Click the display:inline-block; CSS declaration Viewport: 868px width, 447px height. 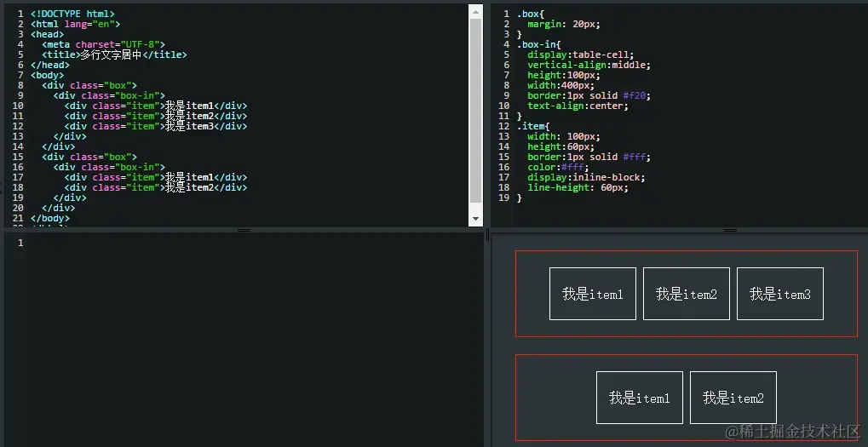click(x=586, y=178)
